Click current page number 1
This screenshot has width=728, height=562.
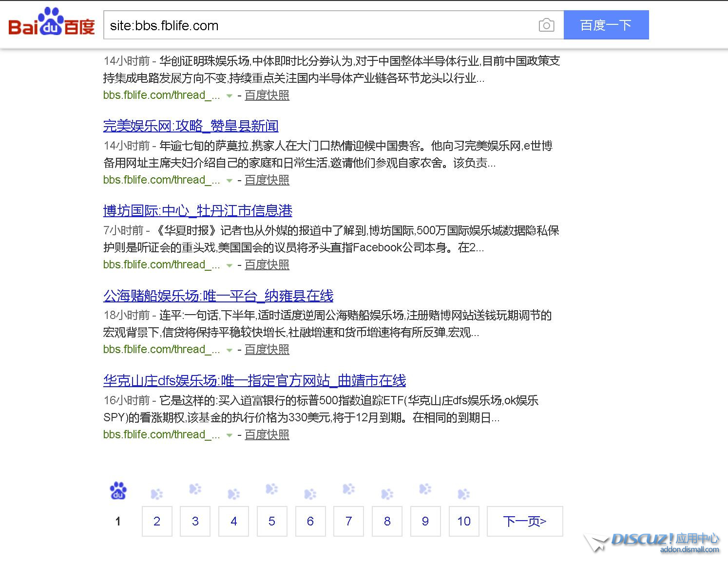[x=118, y=522]
